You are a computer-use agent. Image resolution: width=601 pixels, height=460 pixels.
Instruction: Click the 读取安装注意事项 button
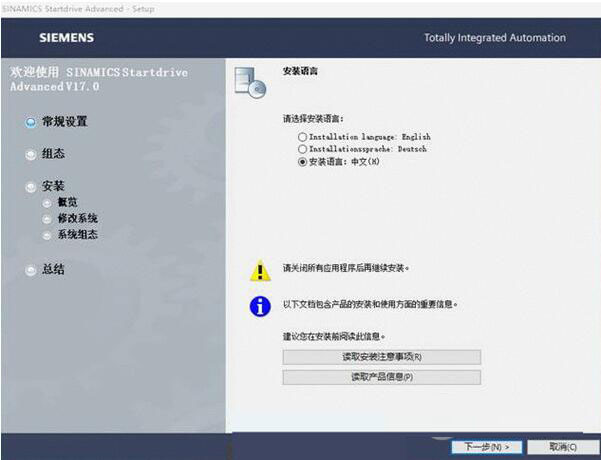coord(381,357)
